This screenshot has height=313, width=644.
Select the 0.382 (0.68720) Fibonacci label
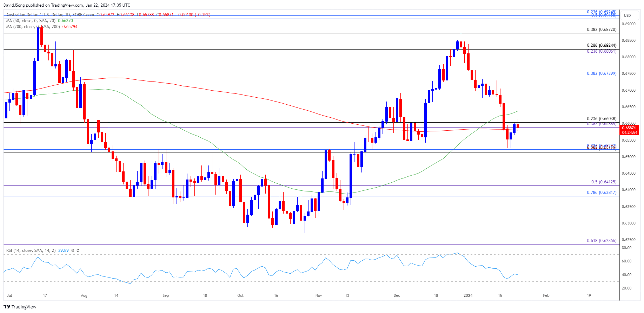coord(602,30)
